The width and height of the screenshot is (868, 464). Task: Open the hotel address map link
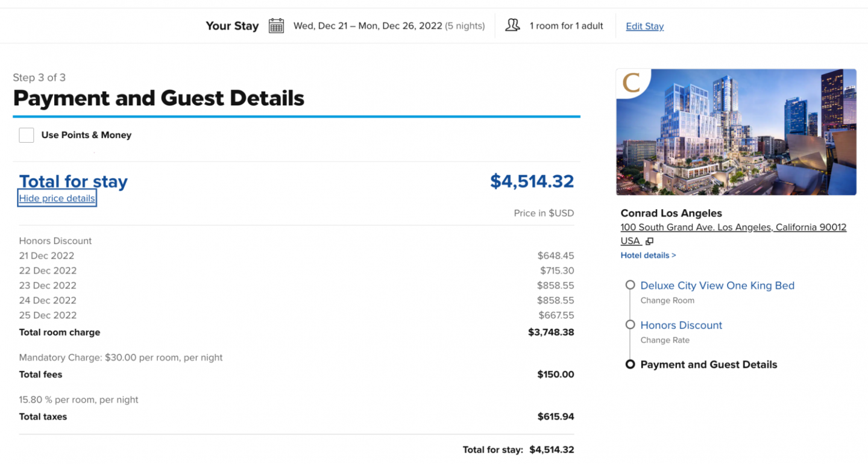pos(733,227)
